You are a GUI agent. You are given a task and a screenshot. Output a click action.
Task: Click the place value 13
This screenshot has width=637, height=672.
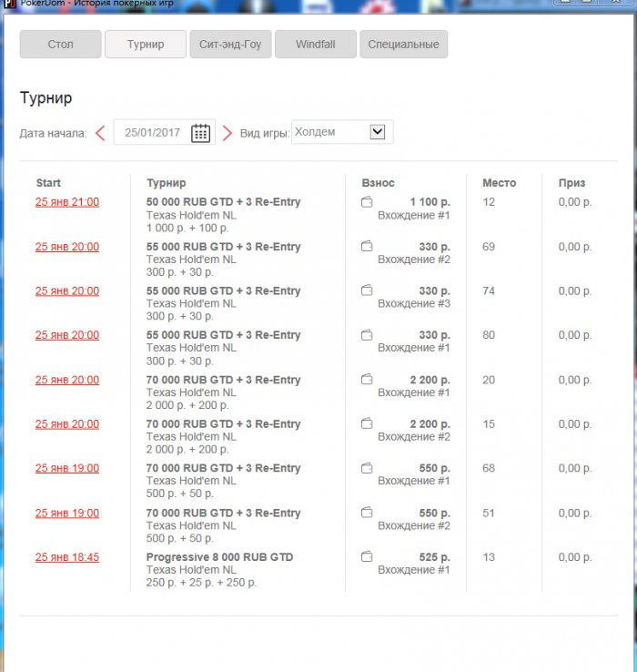(489, 557)
